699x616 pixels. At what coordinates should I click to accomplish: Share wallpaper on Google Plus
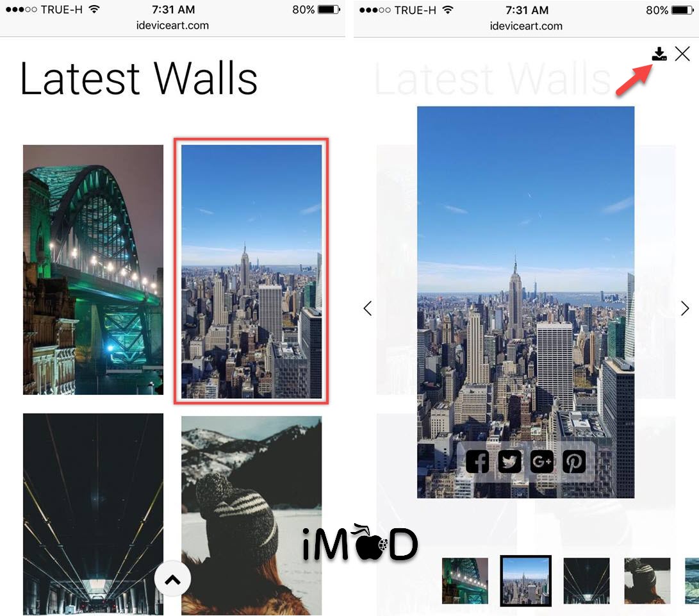point(542,462)
